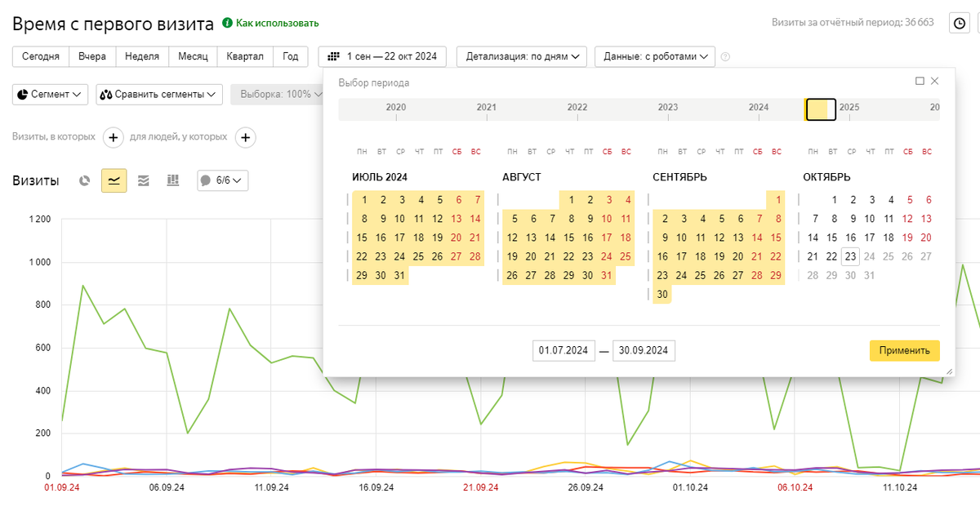The height and width of the screenshot is (511, 980).
Task: Switch chart to pie chart view
Action: 84,180
